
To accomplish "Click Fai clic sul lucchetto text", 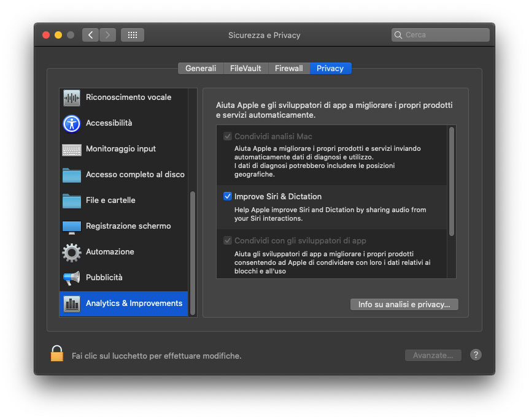I will click(x=156, y=356).
